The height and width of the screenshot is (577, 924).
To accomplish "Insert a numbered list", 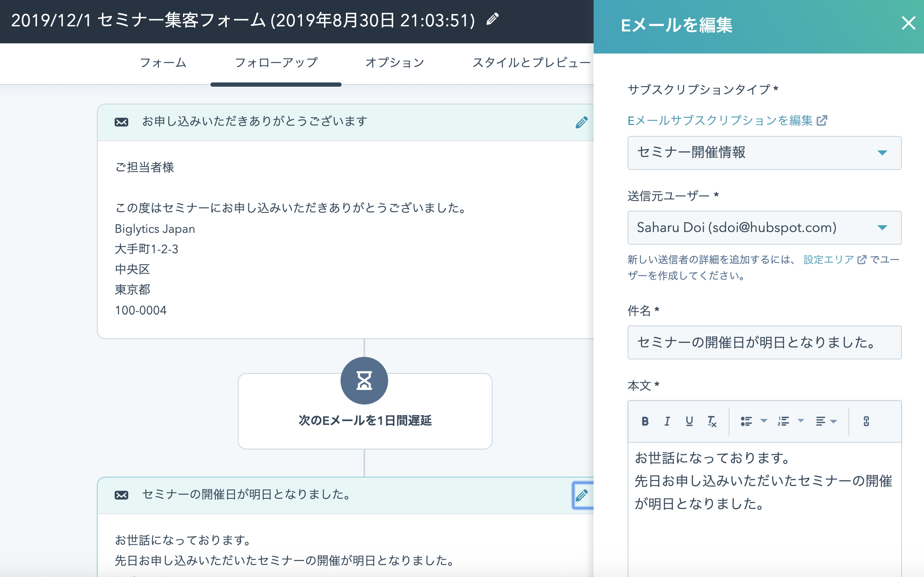I will click(x=783, y=421).
